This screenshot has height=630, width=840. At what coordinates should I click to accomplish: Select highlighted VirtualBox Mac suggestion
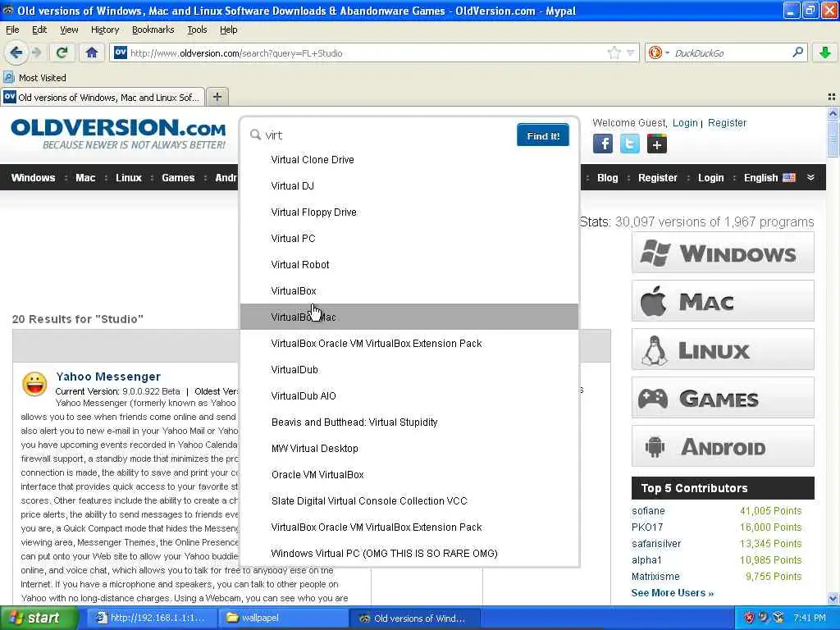coord(409,317)
